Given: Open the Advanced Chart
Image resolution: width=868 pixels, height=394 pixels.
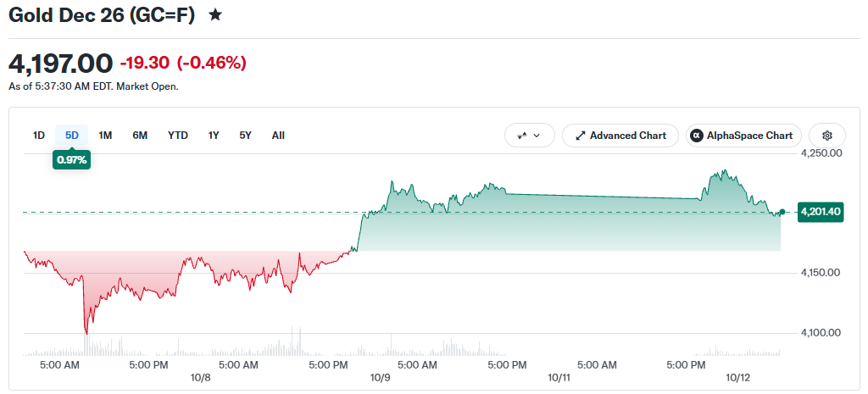Looking at the screenshot, I should (x=620, y=136).
